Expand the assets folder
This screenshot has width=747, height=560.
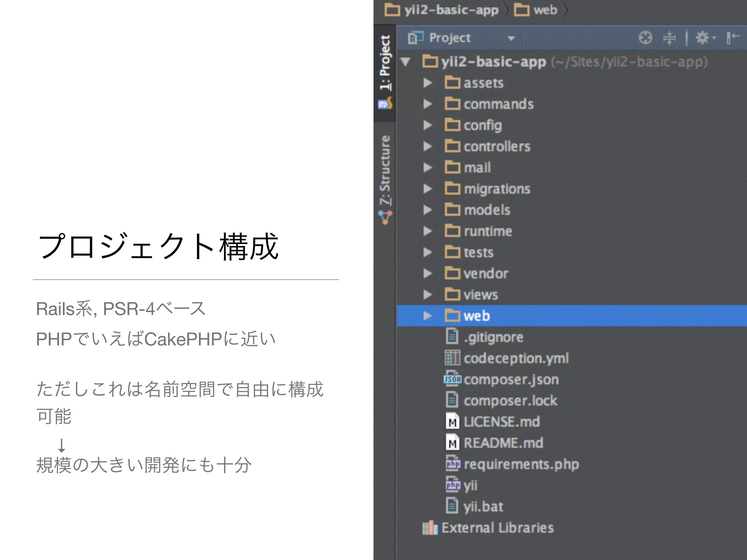click(x=427, y=83)
